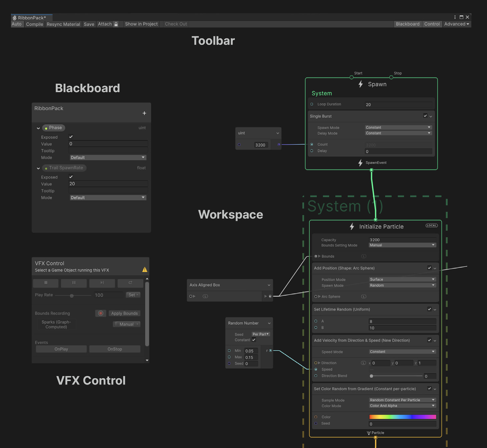Image resolution: width=487 pixels, height=448 pixels.
Task: Click the rainbow Color gradient swatch
Action: tap(402, 417)
